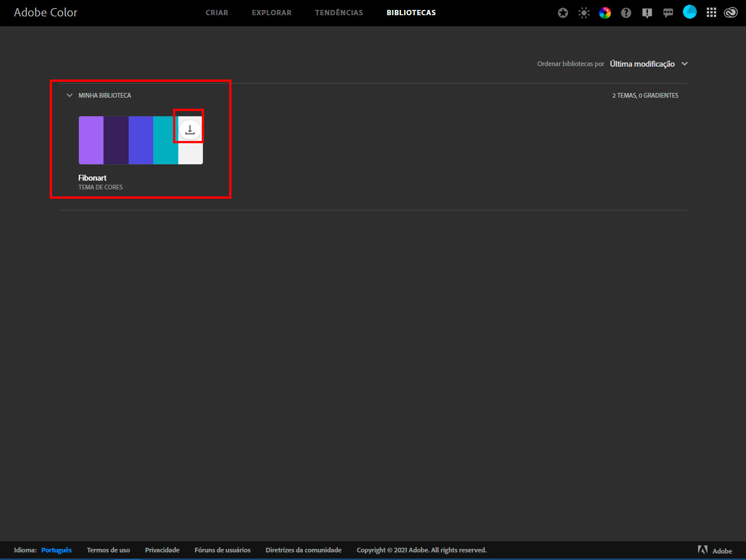Image resolution: width=746 pixels, height=560 pixels.
Task: Collapse the MINHA BIBLIOTECA section
Action: 70,95
